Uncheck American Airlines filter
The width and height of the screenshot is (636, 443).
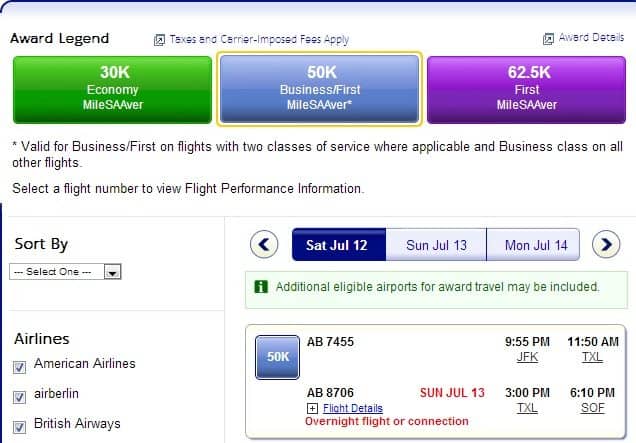point(19,368)
